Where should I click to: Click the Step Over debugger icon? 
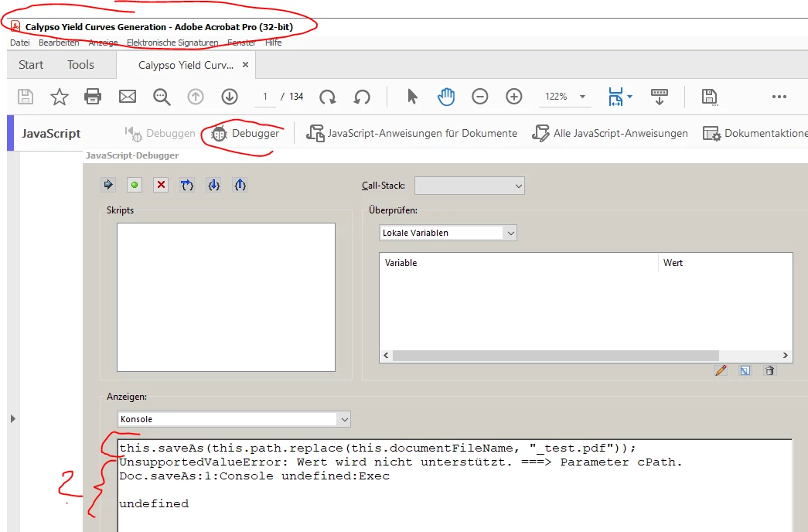187,185
